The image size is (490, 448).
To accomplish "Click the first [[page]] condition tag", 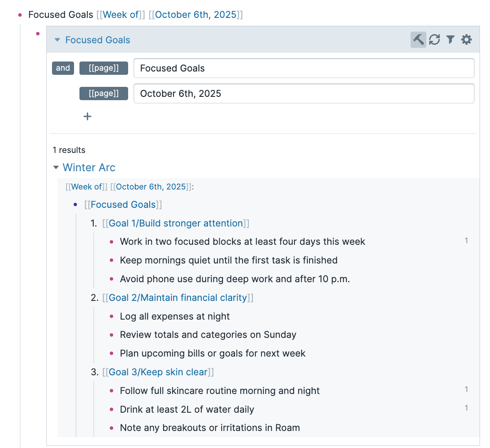I will (104, 68).
